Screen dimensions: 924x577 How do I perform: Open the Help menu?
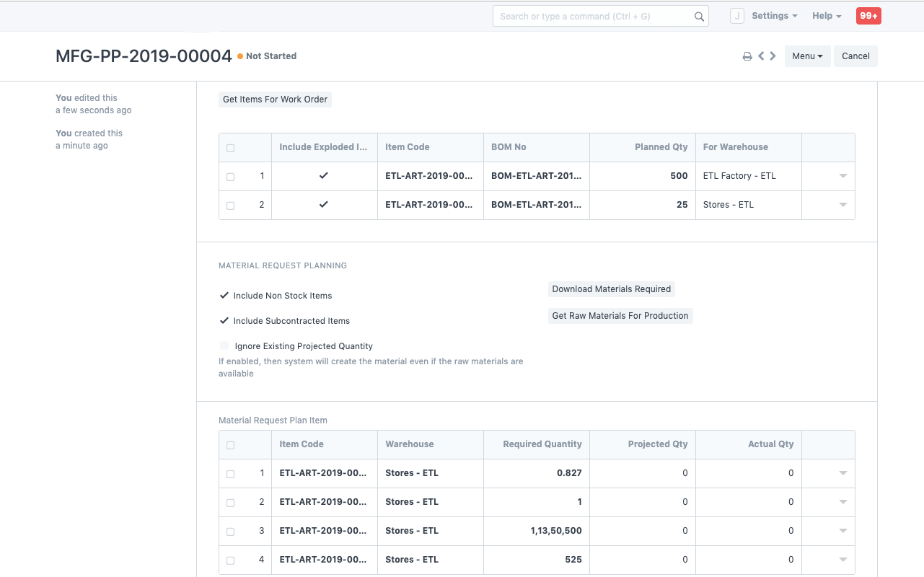[x=826, y=16]
